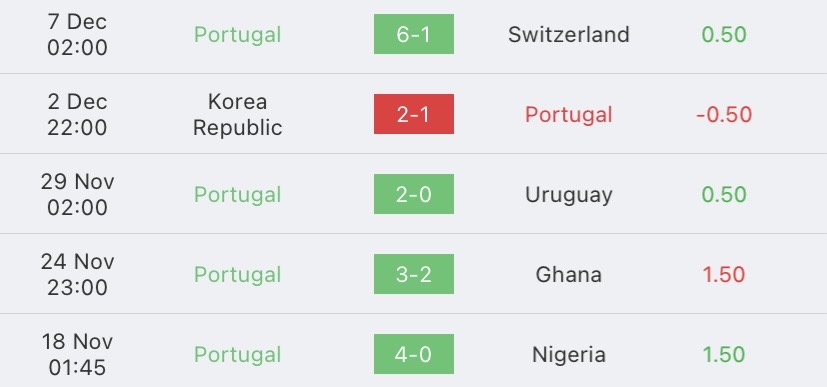This screenshot has width=827, height=387.
Task: Select Portugal in the Switzerland match row
Action: pos(237,35)
